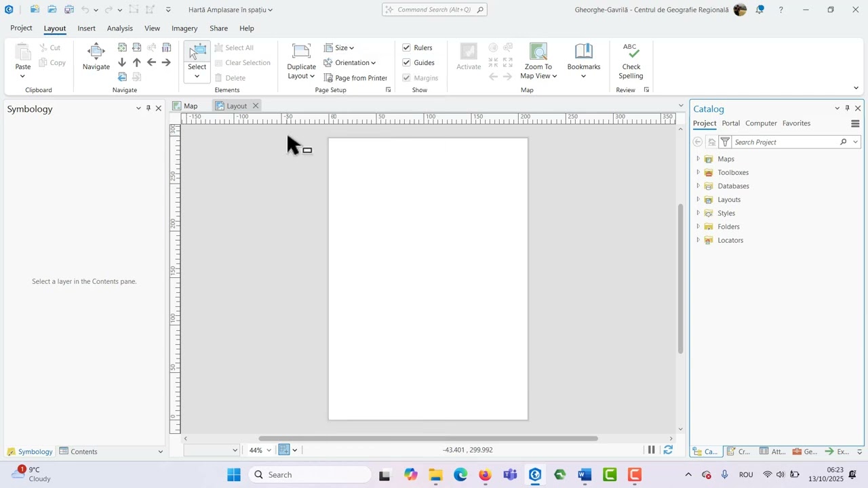This screenshot has height=488, width=868.
Task: Close the Layout view tab
Action: click(x=256, y=106)
